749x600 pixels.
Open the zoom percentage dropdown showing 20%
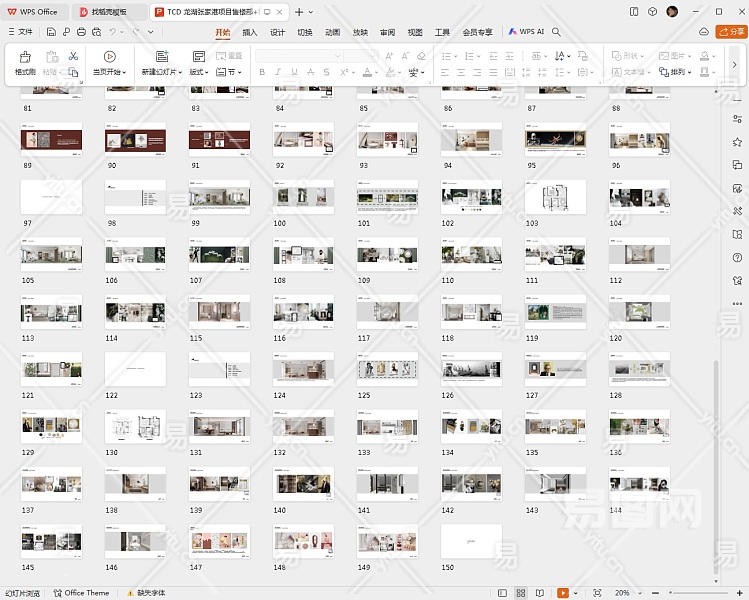pyautogui.click(x=625, y=593)
